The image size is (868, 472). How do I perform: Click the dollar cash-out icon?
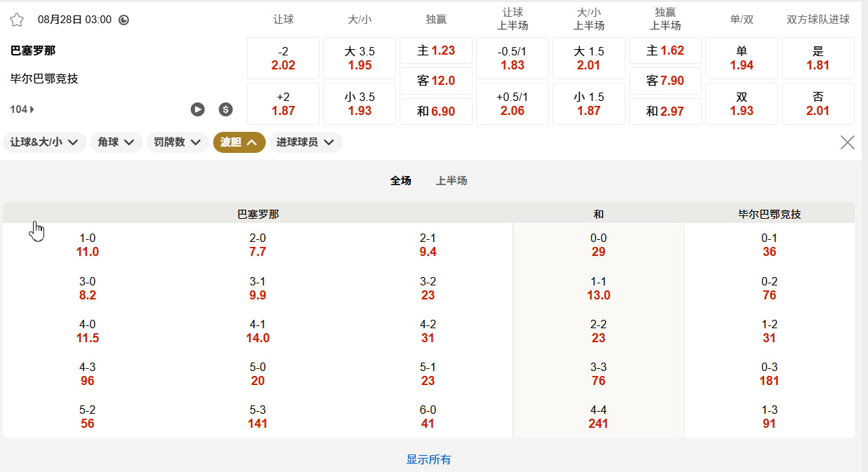(226, 109)
